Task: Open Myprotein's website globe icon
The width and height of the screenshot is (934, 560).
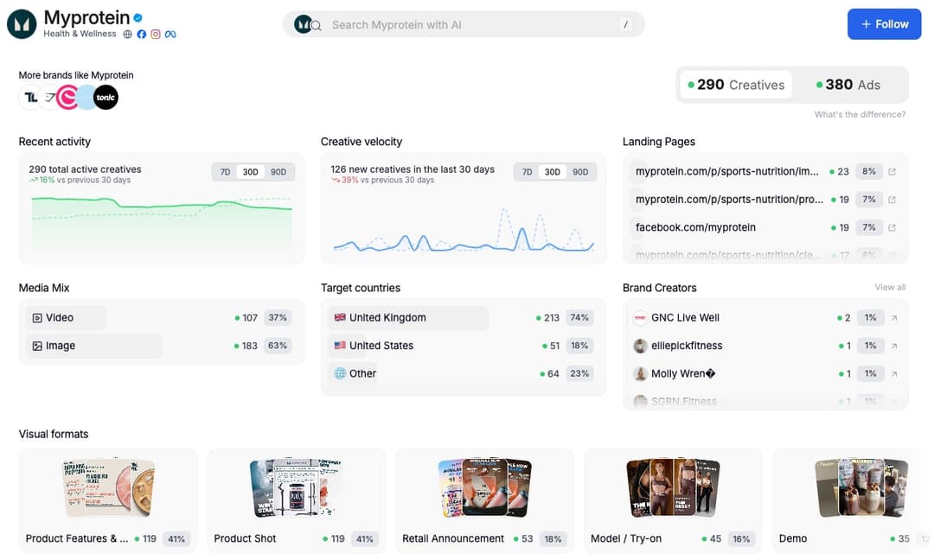Action: pyautogui.click(x=127, y=35)
